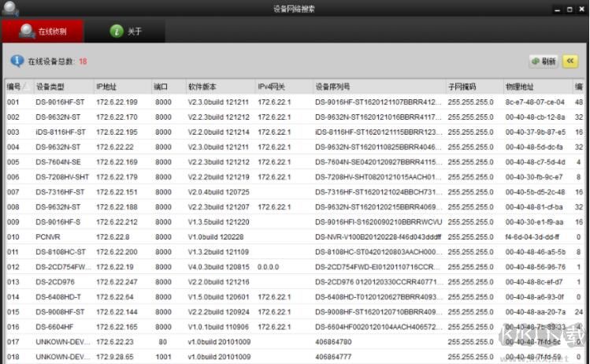Sort by 设备序列号 column header
The height and width of the screenshot is (364, 590).
tap(380, 87)
